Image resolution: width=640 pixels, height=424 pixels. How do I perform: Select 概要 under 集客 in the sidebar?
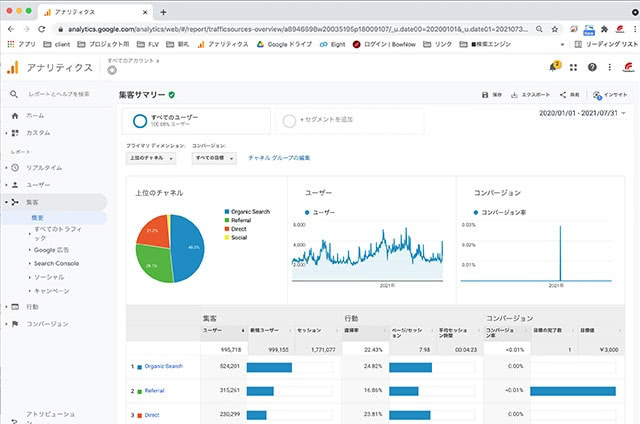coord(38,218)
